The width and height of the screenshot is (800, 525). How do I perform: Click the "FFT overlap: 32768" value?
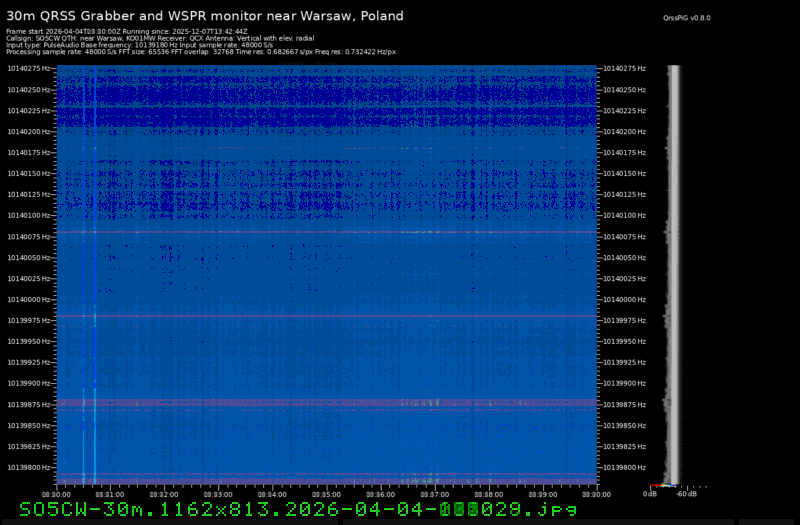tap(204, 52)
